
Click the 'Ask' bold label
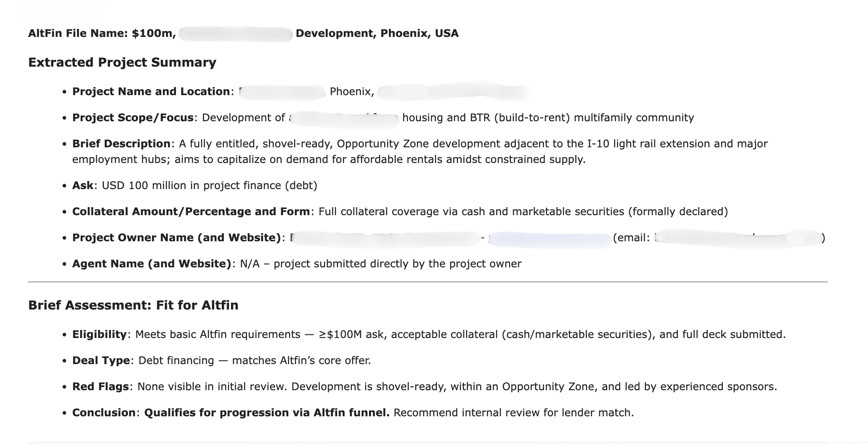[x=83, y=185]
